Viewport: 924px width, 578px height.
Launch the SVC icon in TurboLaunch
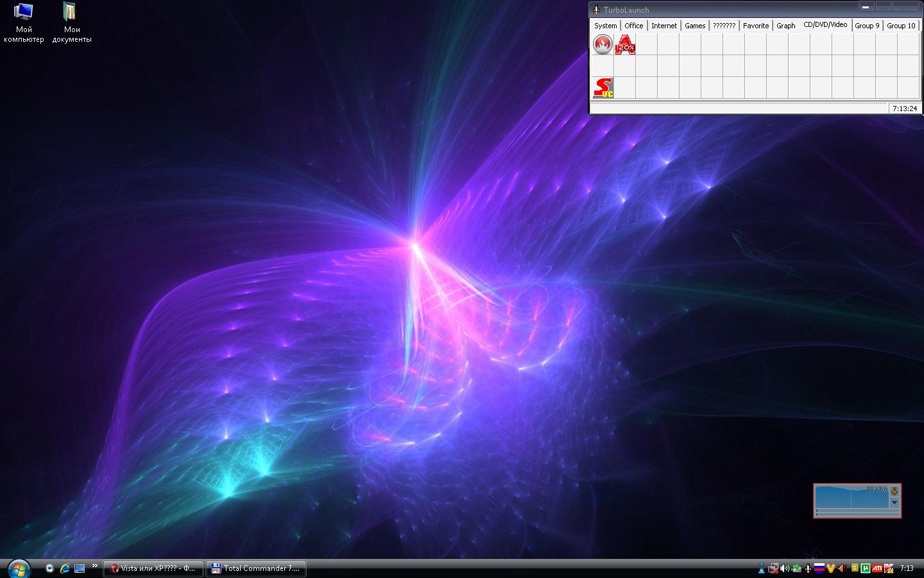click(x=603, y=88)
